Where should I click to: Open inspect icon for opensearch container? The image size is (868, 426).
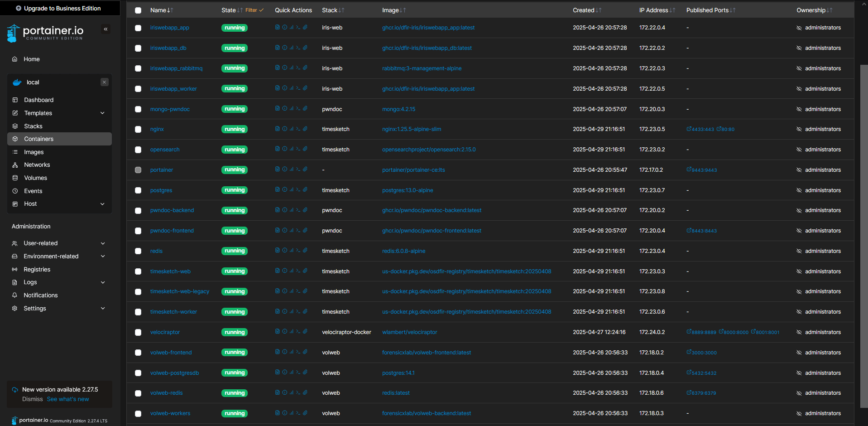pyautogui.click(x=284, y=149)
